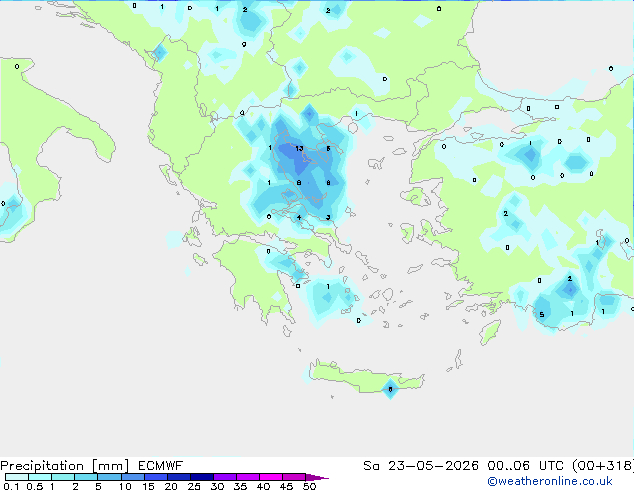Image resolution: width=634 pixels, height=490 pixels.
Task: Select the 0.5–1 mm legend color box
Action: [40, 477]
